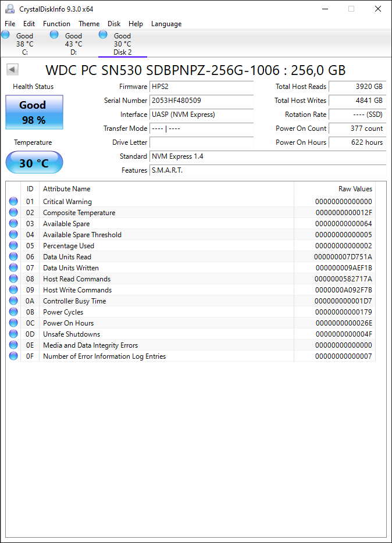Image resolution: width=392 pixels, height=543 pixels.
Task: Click raw value 000000000001D7
Action: [x=343, y=301]
